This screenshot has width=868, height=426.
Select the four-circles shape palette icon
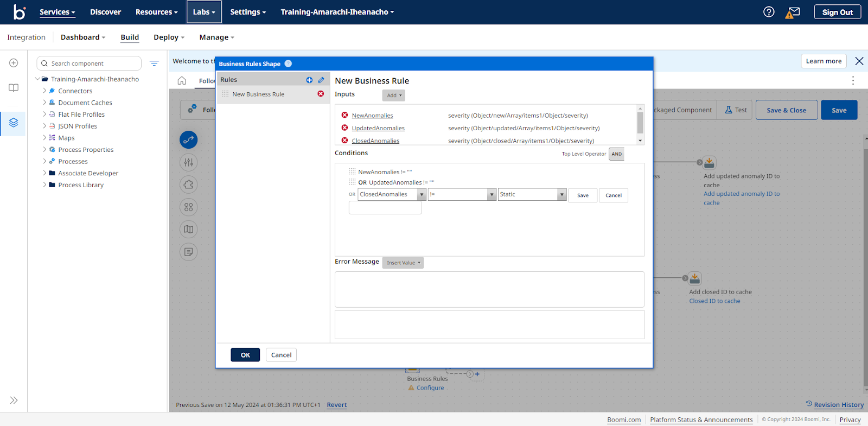click(188, 207)
